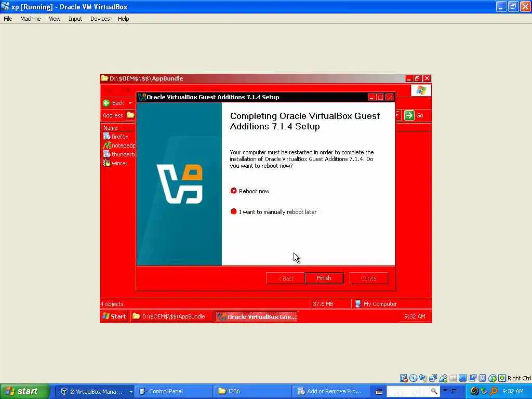532x399 pixels.
Task: Click the Windows flag logo in Explorer
Action: (x=421, y=90)
